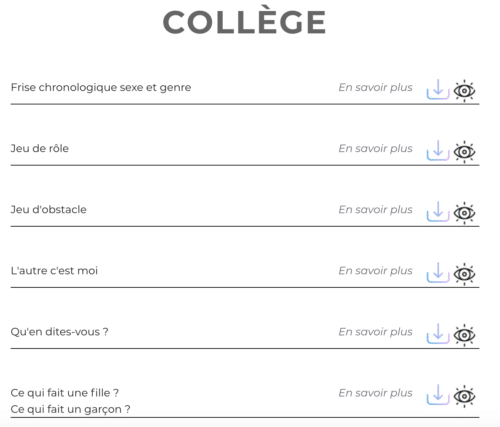
Task: Preview Jeu de rôle with the eye icon
Action: [x=464, y=152]
